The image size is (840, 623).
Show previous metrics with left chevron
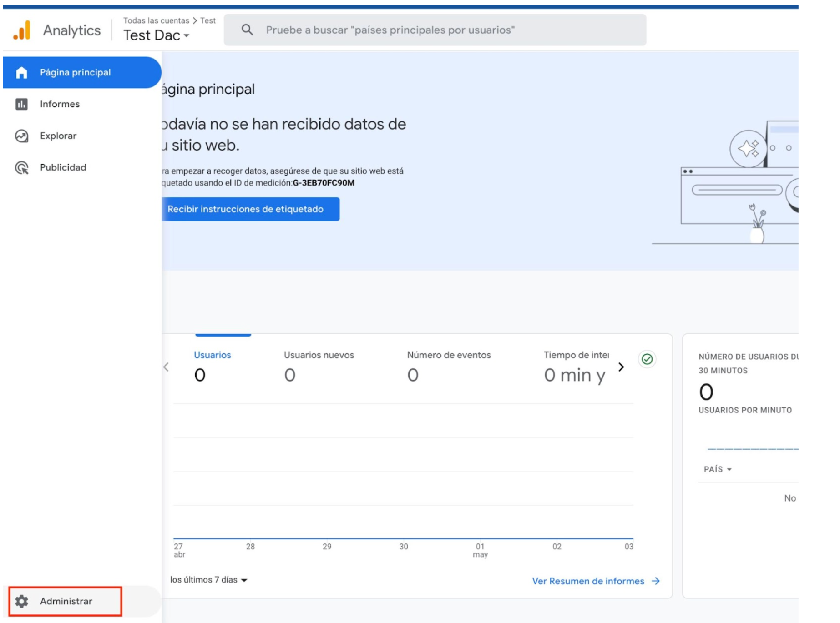[x=166, y=367]
